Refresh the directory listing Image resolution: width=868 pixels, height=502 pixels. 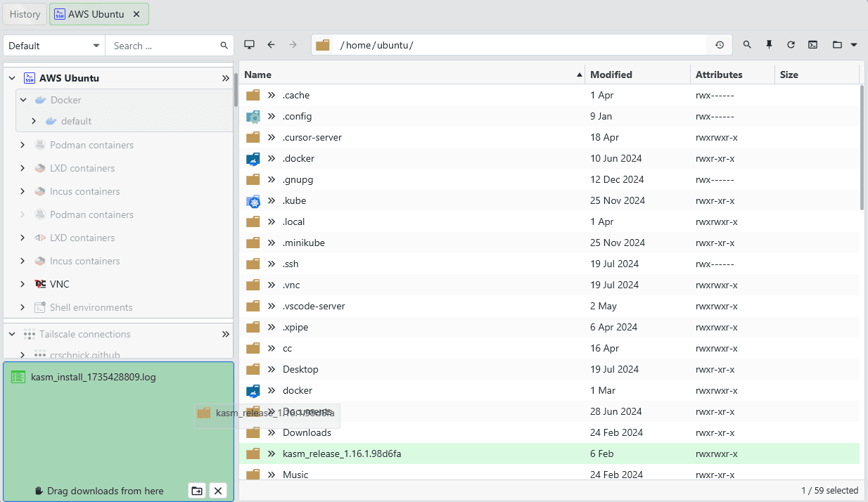click(791, 45)
